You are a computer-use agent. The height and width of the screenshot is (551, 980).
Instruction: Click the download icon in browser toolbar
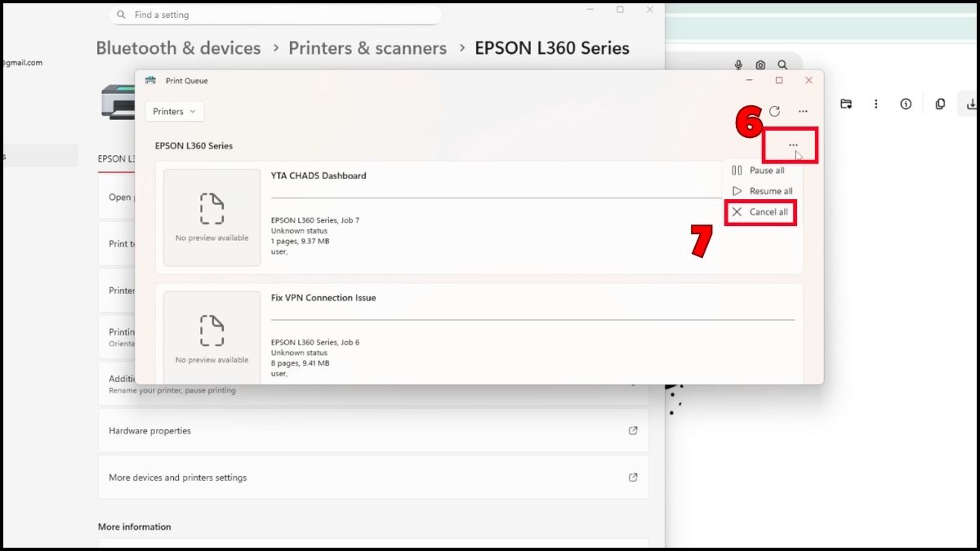click(x=972, y=104)
